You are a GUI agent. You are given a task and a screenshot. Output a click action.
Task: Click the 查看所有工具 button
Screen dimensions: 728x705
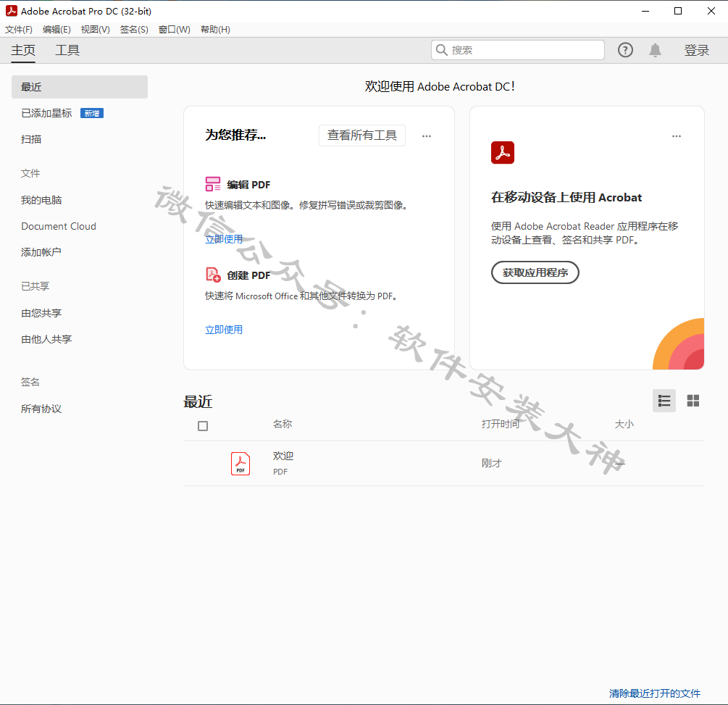(361, 135)
